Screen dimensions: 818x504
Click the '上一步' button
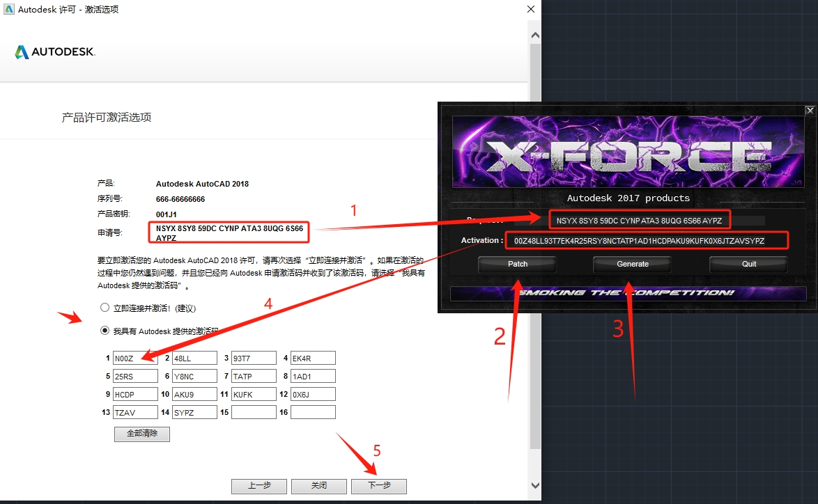pyautogui.click(x=258, y=486)
